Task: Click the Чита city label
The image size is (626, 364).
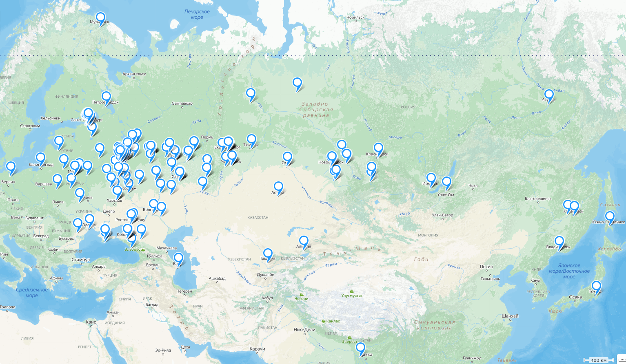Action: [x=473, y=186]
